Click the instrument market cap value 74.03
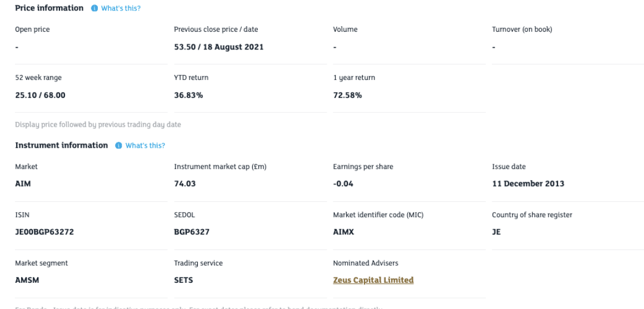This screenshot has width=644, height=309. pos(185,183)
